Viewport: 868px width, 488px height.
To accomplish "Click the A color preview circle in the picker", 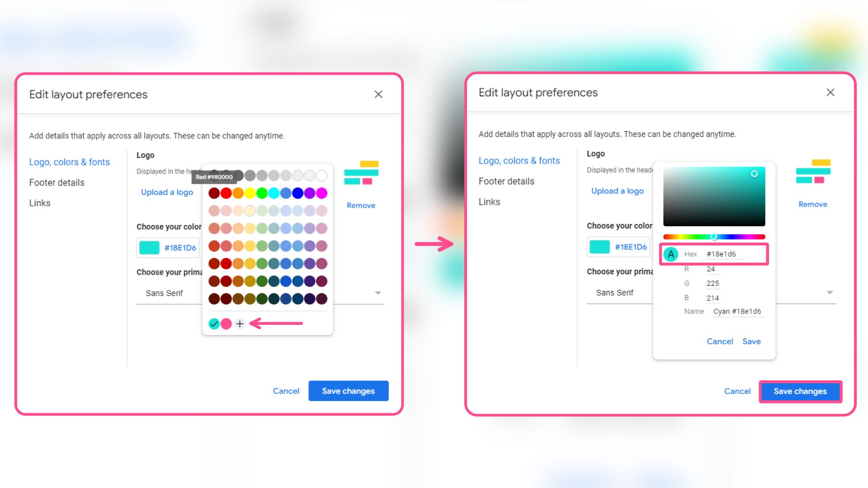I will tap(670, 254).
